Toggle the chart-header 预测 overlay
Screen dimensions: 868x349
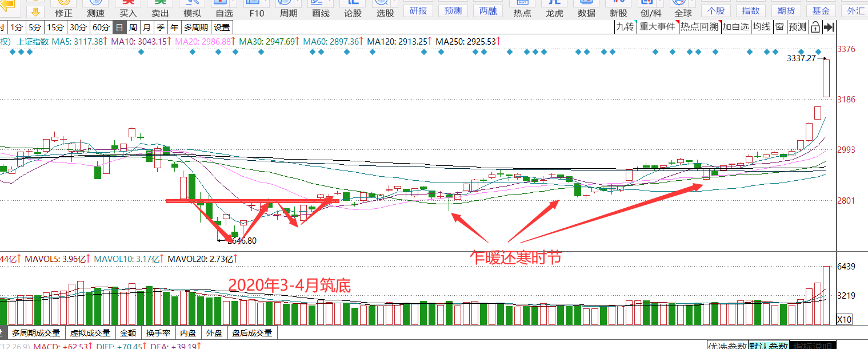797,27
